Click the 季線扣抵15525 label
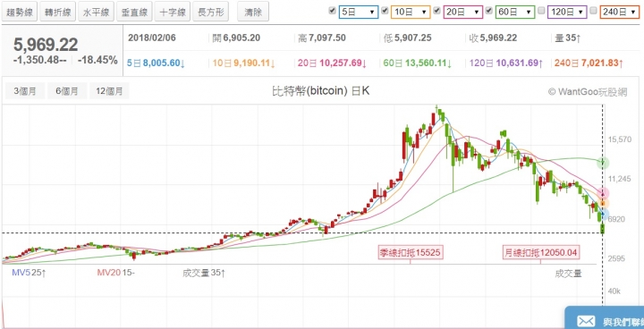This screenshot has width=644, height=329. coord(411,253)
